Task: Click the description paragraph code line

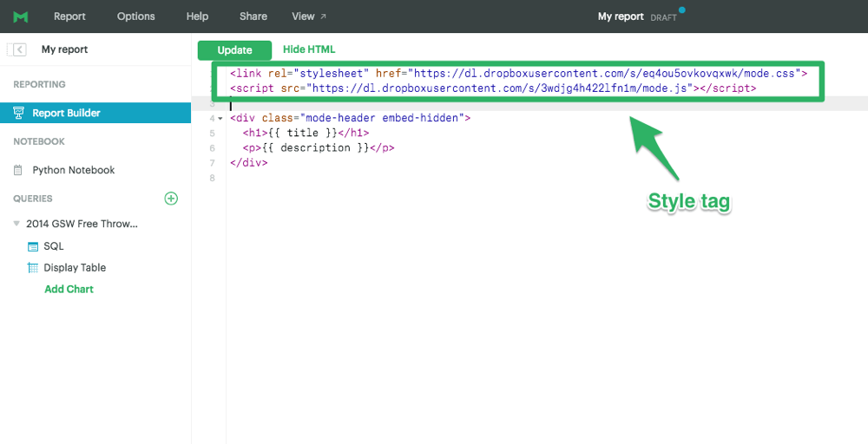Action: click(x=319, y=148)
